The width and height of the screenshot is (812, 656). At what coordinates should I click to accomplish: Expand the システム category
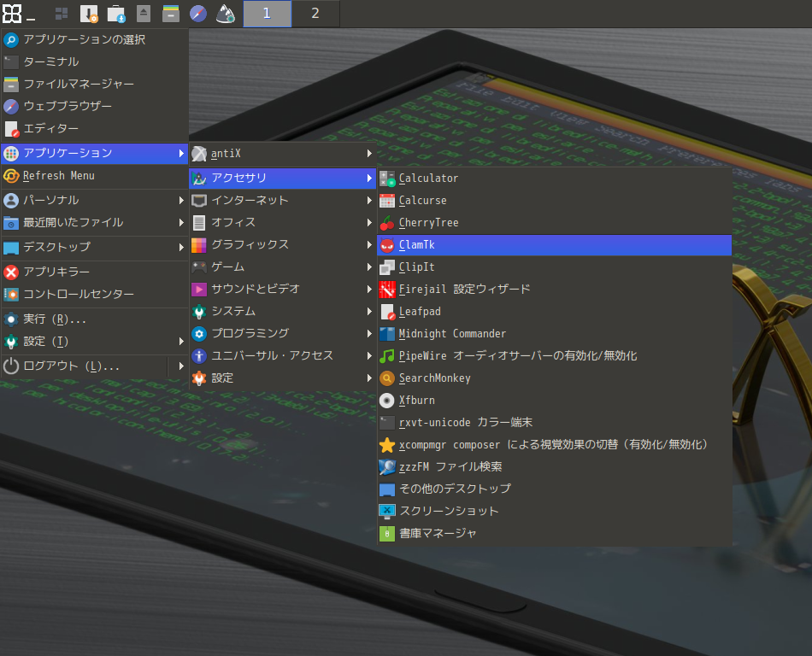point(282,312)
